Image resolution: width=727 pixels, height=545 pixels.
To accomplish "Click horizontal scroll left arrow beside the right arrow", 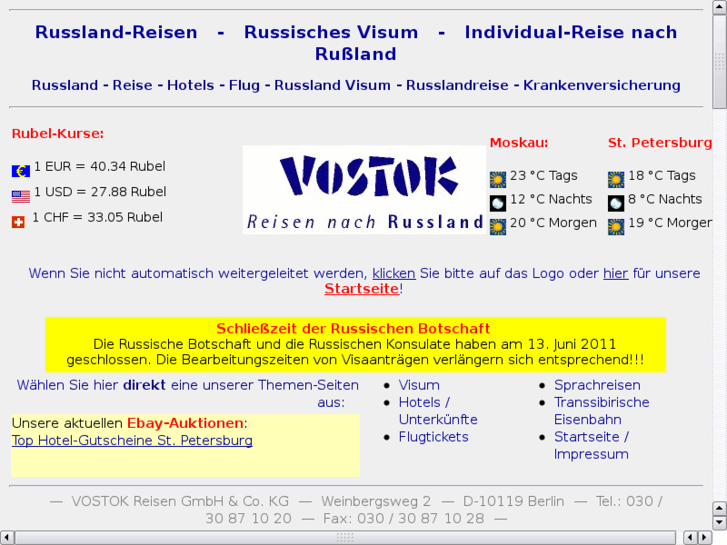I will click(x=690, y=538).
